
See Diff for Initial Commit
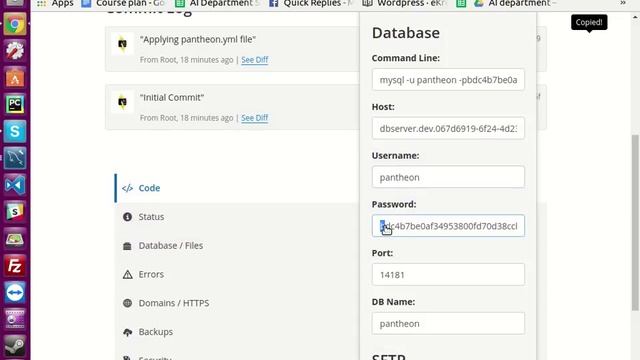pyautogui.click(x=255, y=118)
